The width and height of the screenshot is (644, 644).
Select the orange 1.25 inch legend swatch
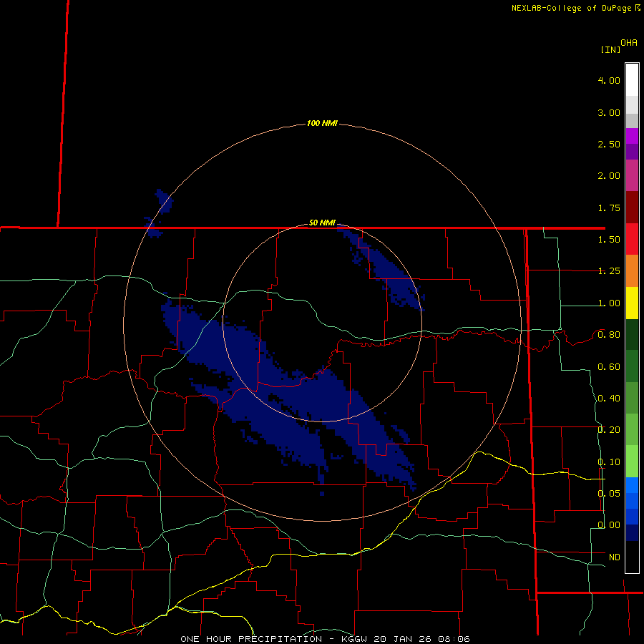[632, 270]
